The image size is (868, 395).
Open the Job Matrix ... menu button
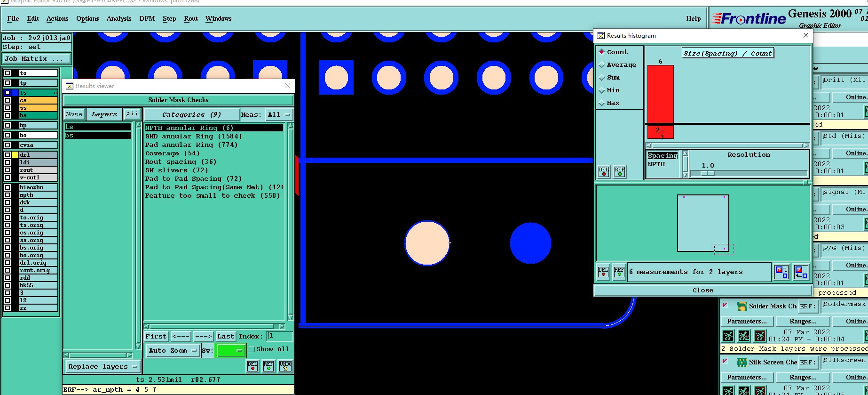(37, 59)
